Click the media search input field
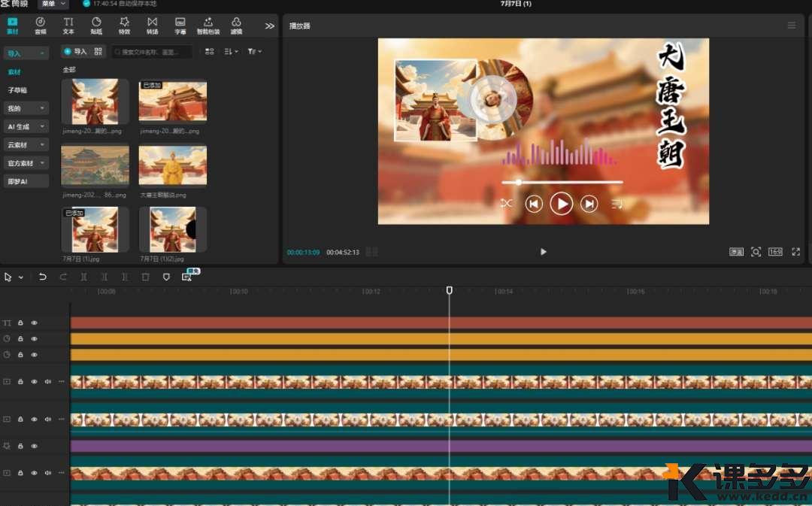This screenshot has width=812, height=506. tap(152, 52)
